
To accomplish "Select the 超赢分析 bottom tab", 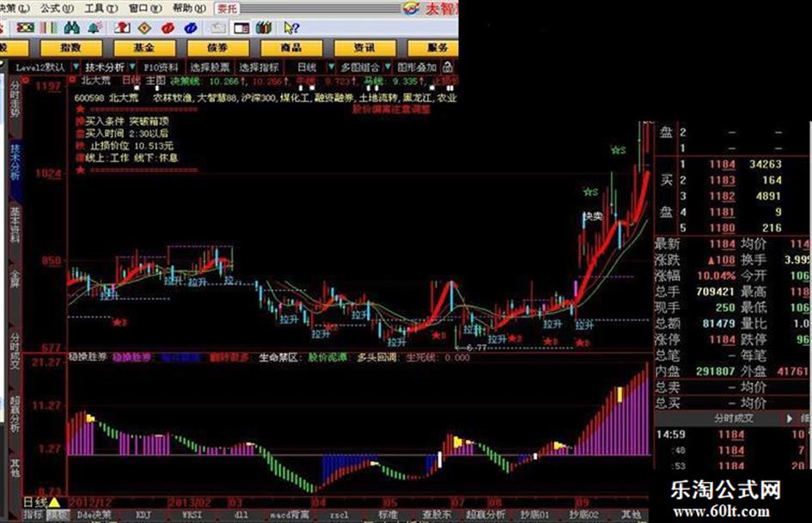I will tap(485, 514).
